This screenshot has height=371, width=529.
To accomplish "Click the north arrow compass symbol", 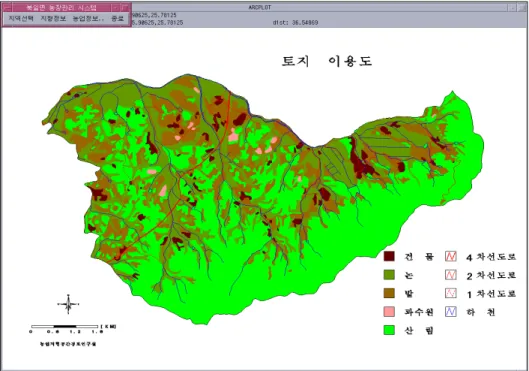I will coord(68,304).
